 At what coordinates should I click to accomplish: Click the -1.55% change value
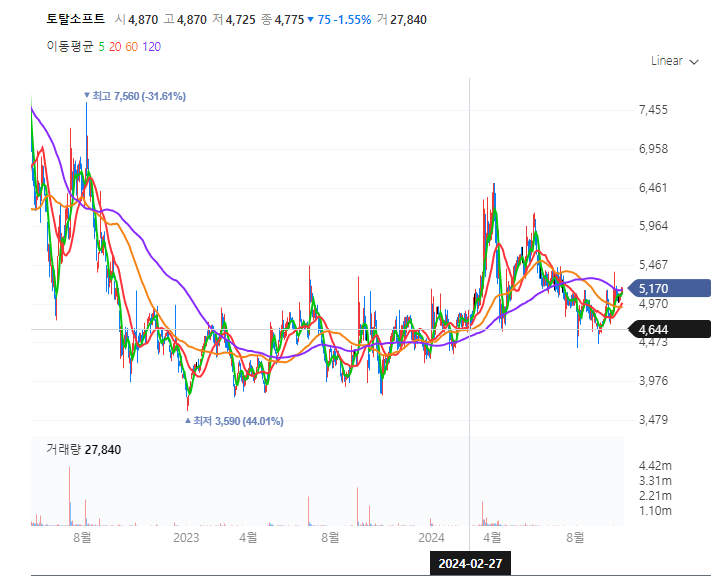[353, 20]
